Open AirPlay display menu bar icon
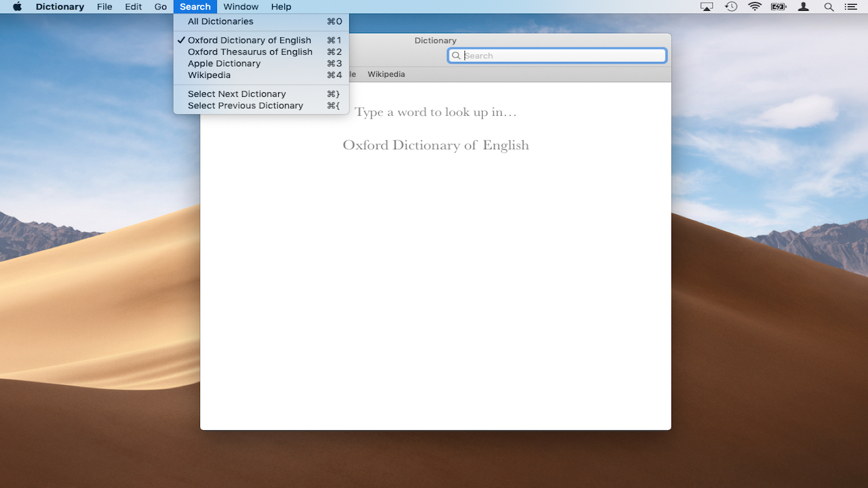This screenshot has width=868, height=488. click(x=707, y=7)
